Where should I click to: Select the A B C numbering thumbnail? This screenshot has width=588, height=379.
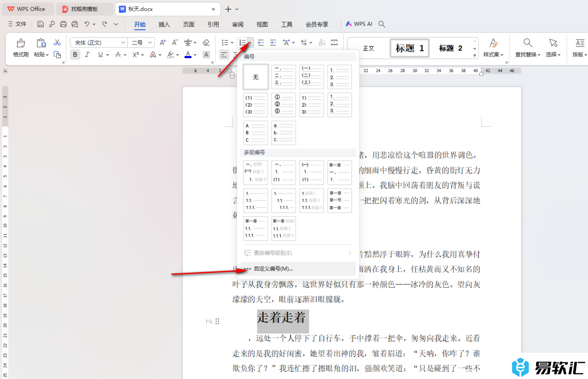coord(256,133)
